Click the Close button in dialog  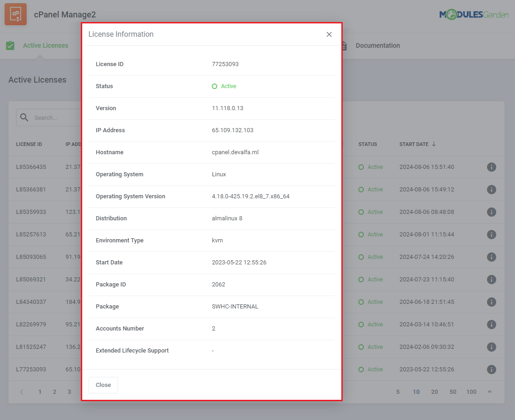[103, 385]
